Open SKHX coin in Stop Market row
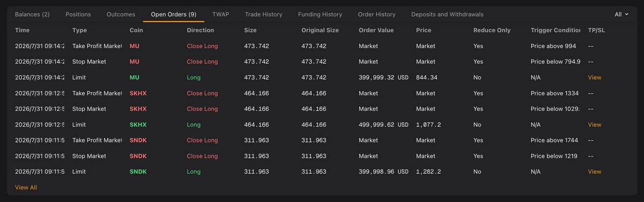Screen dimensions: 644x202 point(138,109)
